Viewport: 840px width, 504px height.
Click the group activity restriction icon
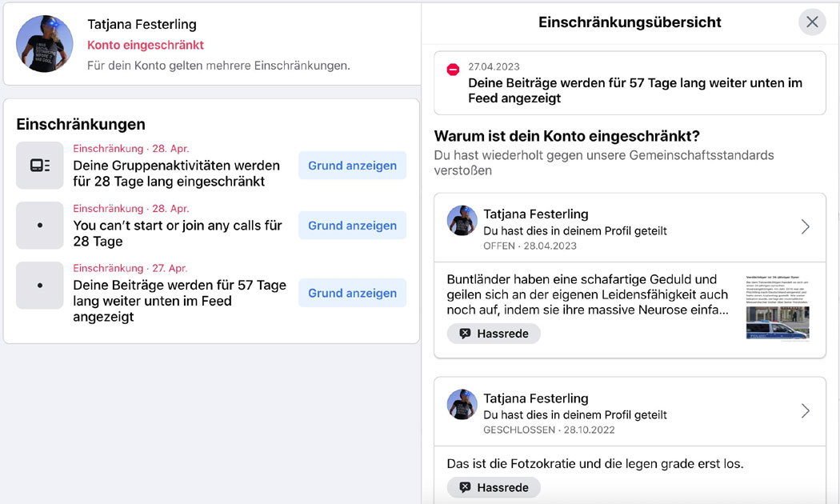[40, 166]
